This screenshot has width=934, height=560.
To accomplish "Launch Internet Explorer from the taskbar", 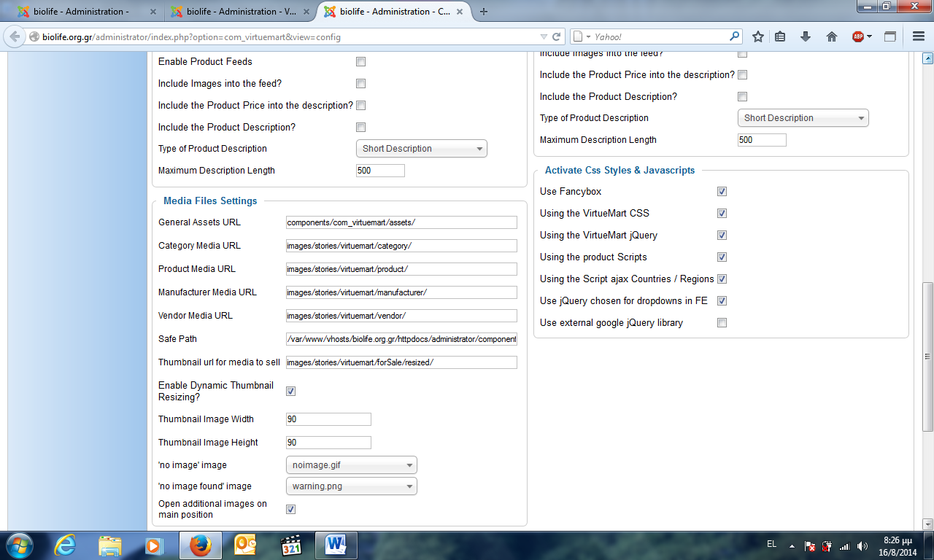I will 66,545.
